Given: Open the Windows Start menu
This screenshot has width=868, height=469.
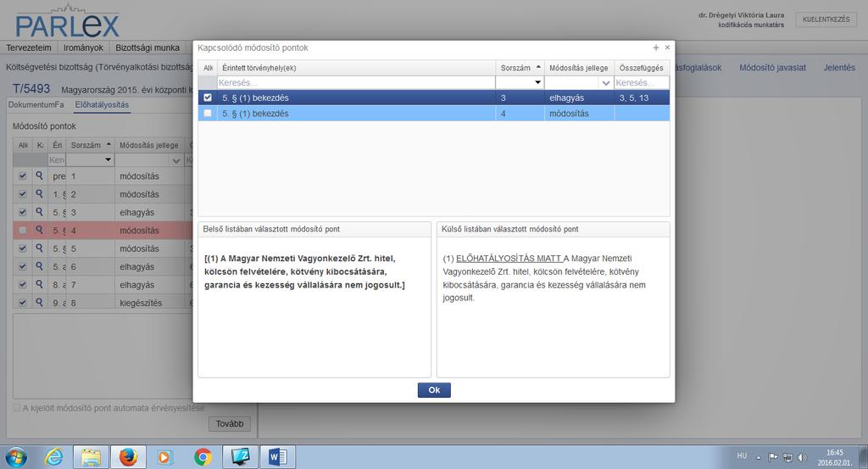Looking at the screenshot, I should (15, 457).
